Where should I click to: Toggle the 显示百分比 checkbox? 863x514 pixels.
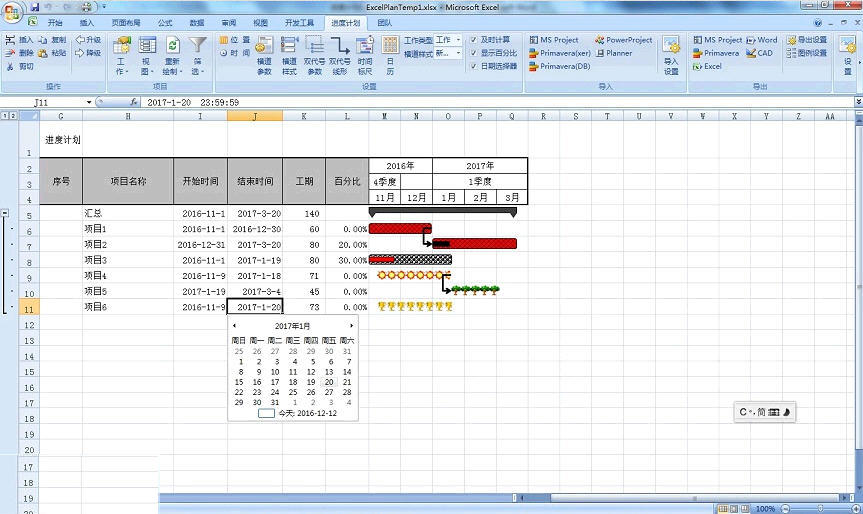(x=473, y=53)
